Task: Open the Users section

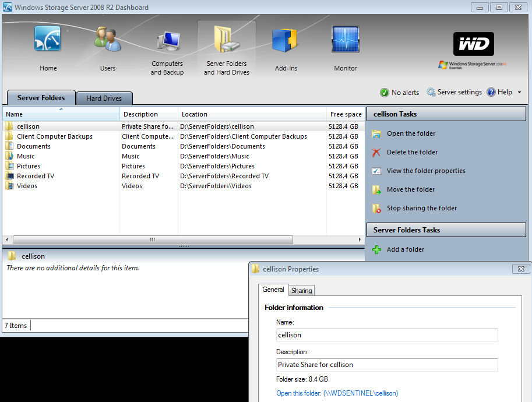Action: (108, 48)
